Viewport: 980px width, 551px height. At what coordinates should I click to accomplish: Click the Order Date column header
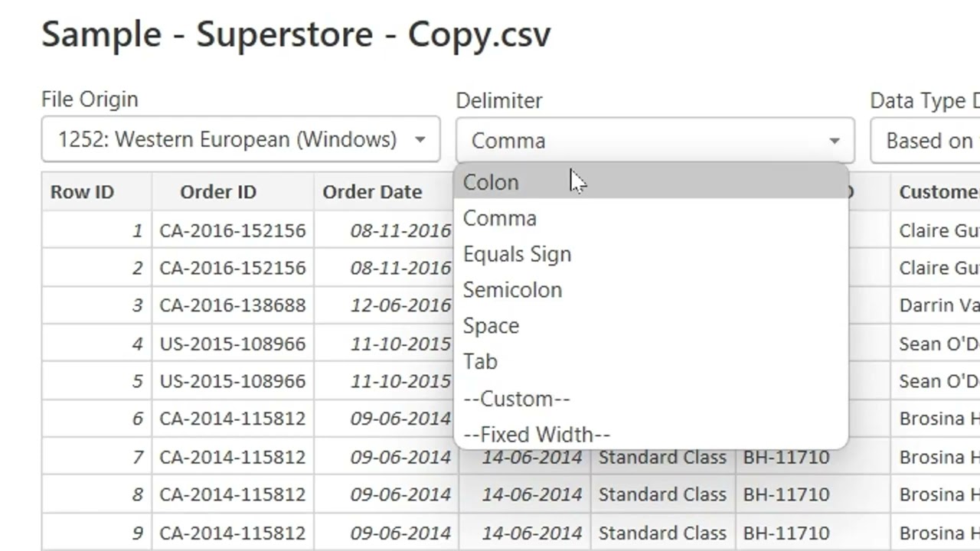[x=372, y=192]
